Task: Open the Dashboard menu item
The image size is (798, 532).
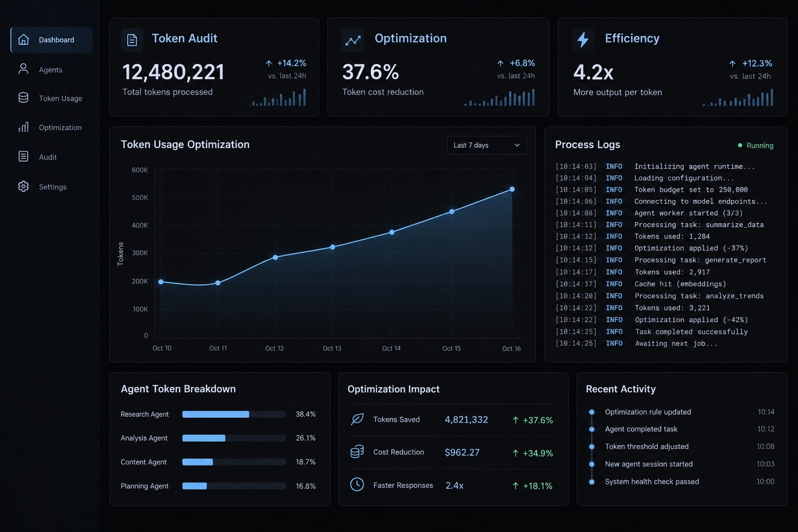Action: [x=51, y=40]
